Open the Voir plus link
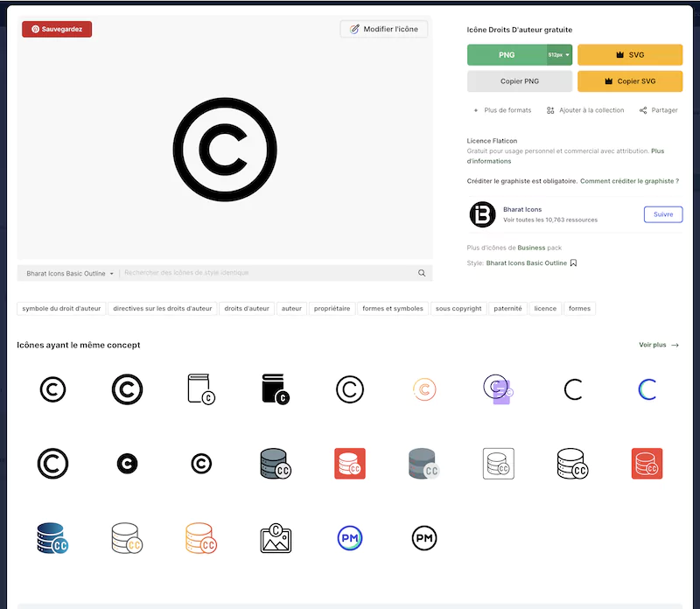 [x=652, y=344]
